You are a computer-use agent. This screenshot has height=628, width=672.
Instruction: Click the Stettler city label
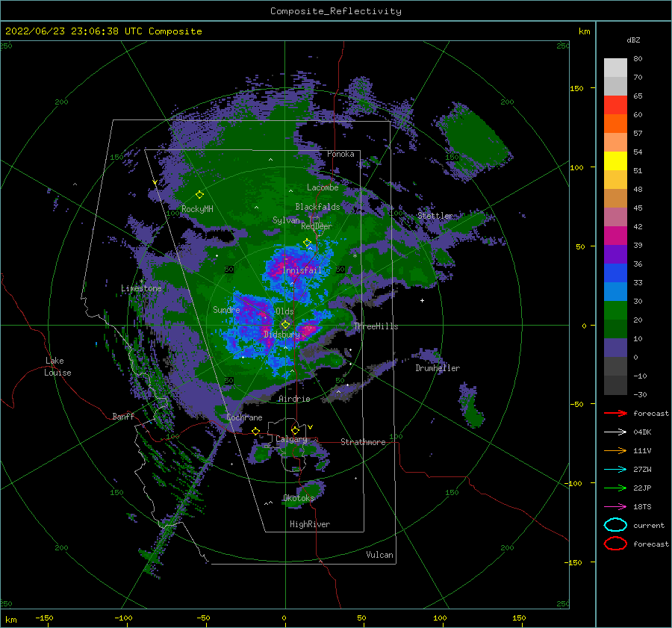click(x=435, y=216)
